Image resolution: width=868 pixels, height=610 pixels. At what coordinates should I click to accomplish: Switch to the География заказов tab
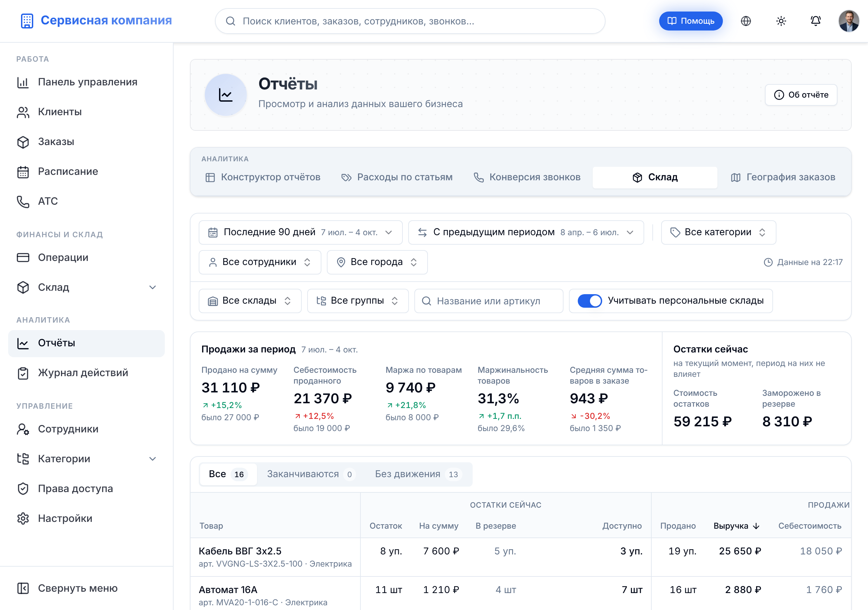point(783,177)
